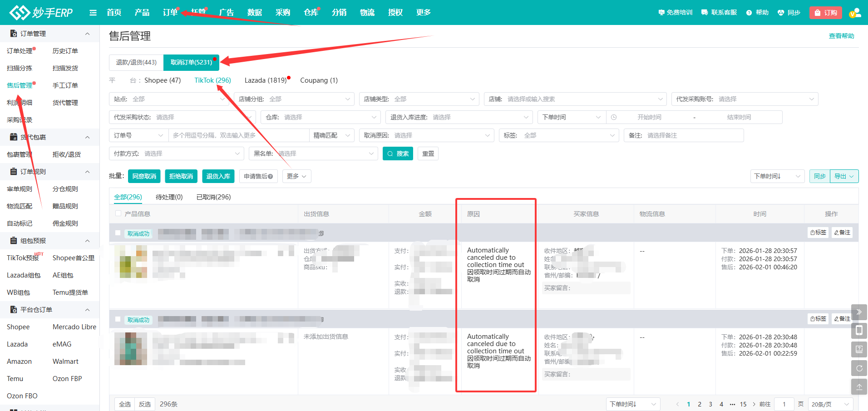Click the double-arrow expand floating icon
868x411 pixels.
(859, 312)
